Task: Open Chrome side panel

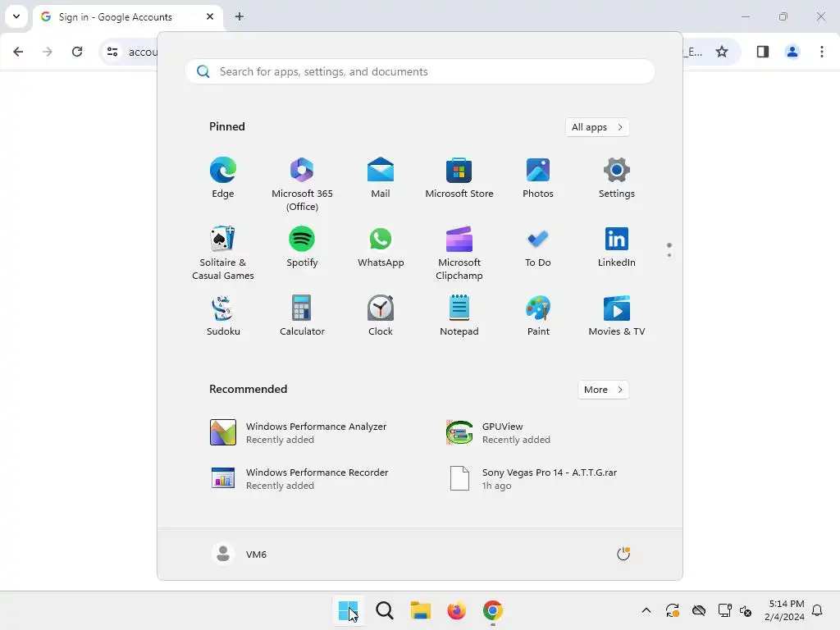Action: [763, 52]
